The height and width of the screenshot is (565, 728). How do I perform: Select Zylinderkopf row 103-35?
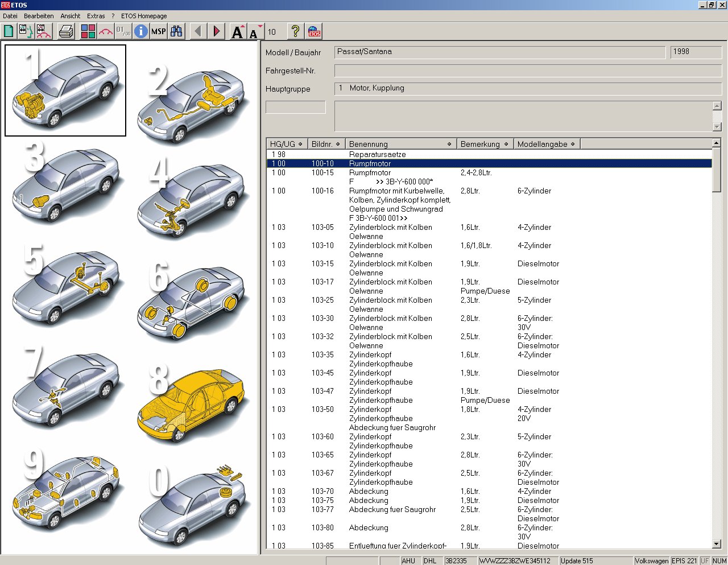click(489, 359)
